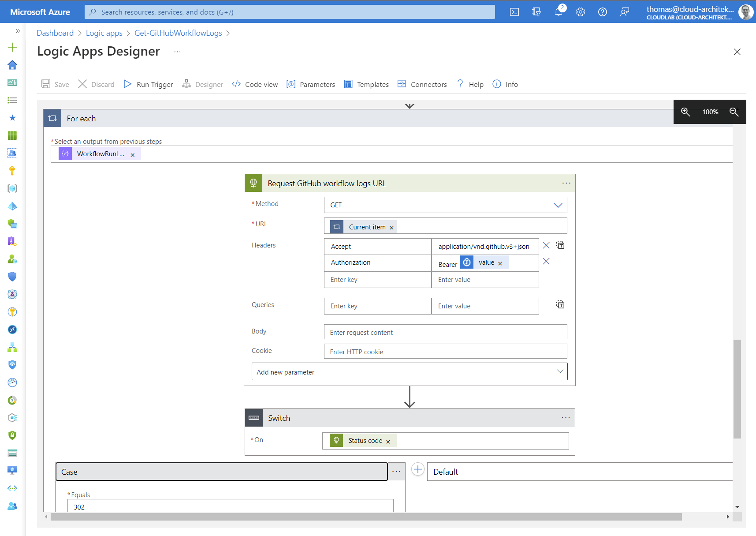Click Case Equals 302 field

click(x=230, y=506)
